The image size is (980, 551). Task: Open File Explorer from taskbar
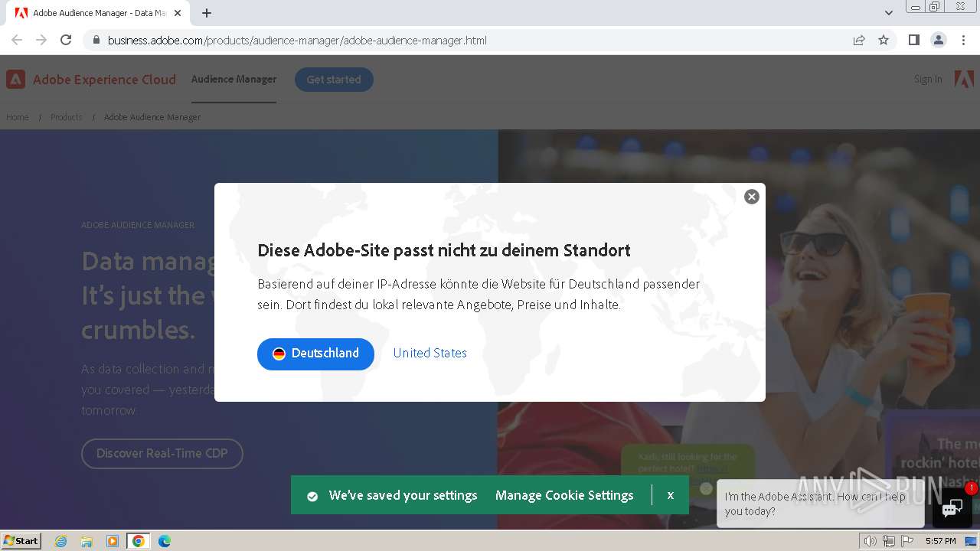[x=87, y=541]
